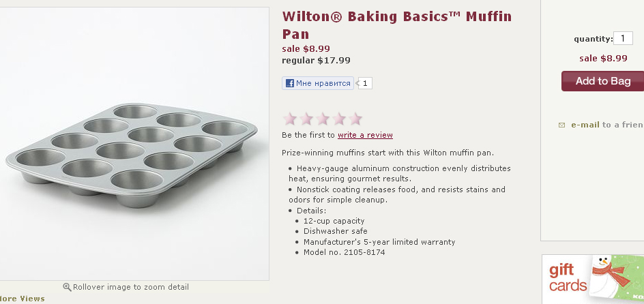Click the muffin pan product image
Screen dimensions: 644x304
click(x=134, y=144)
